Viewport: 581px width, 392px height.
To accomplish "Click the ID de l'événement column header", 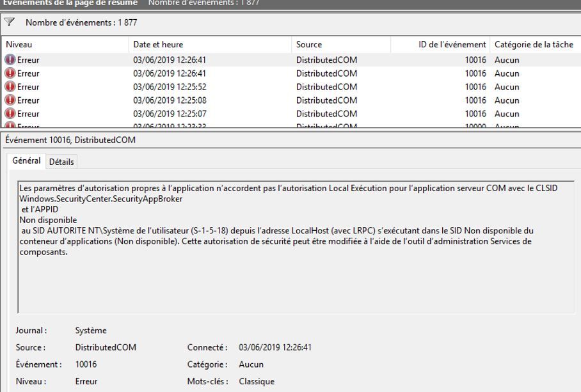I will coord(440,45).
